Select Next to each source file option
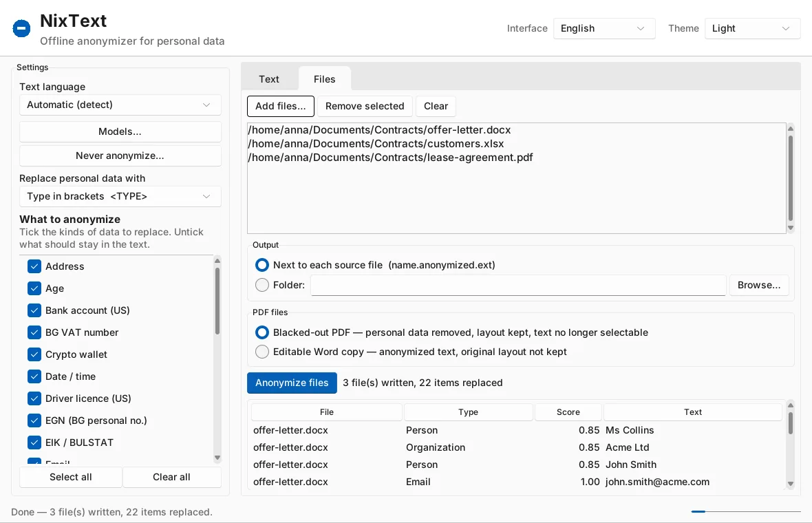 [x=262, y=265]
